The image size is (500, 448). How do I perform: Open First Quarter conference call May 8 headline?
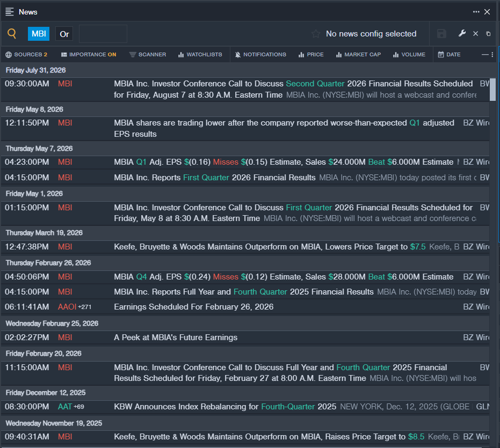click(293, 213)
